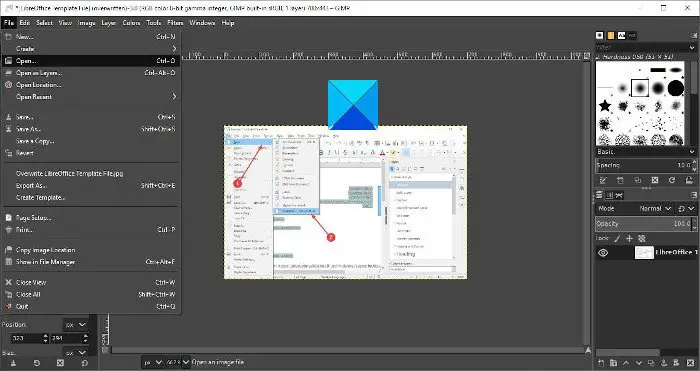The width and height of the screenshot is (700, 371).
Task: Click the restore tool options icon bottom left
Action: [37, 363]
